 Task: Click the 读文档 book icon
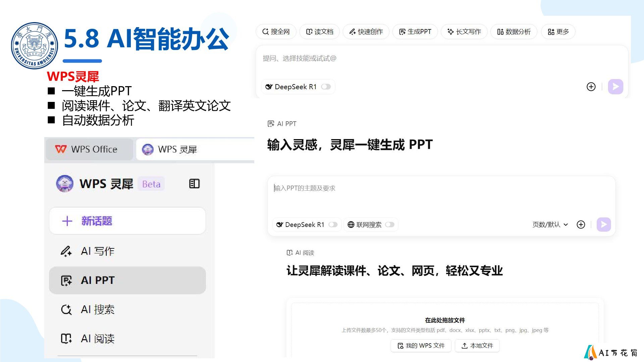[x=310, y=32]
